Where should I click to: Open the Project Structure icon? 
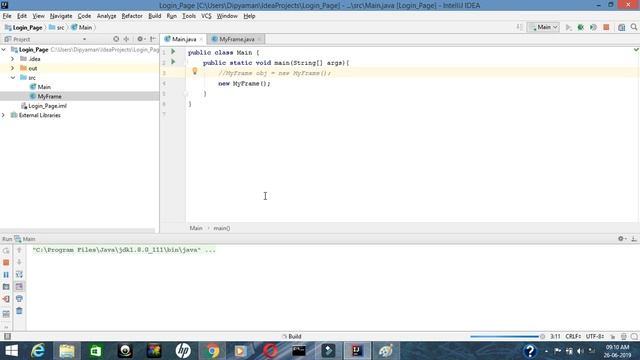coord(621,27)
